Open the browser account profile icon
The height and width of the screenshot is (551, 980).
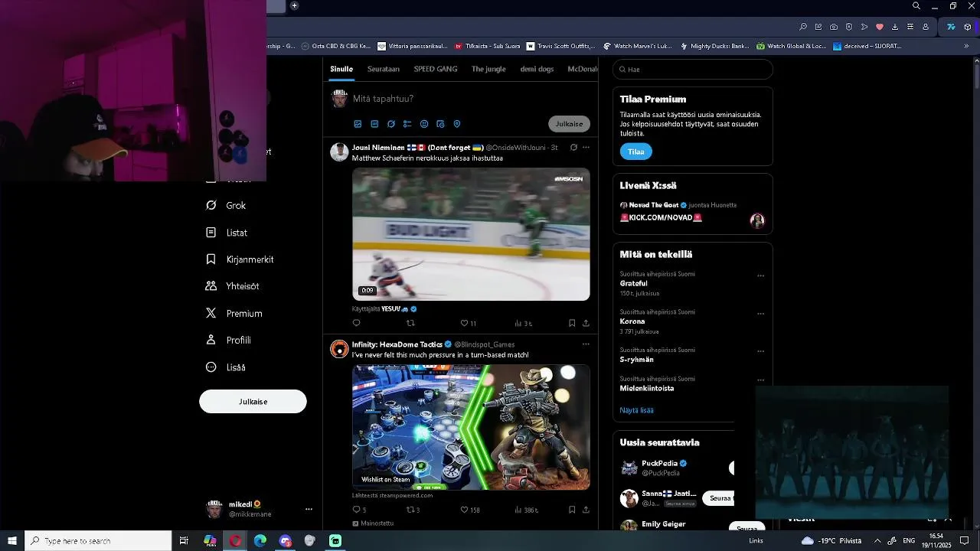point(926,27)
